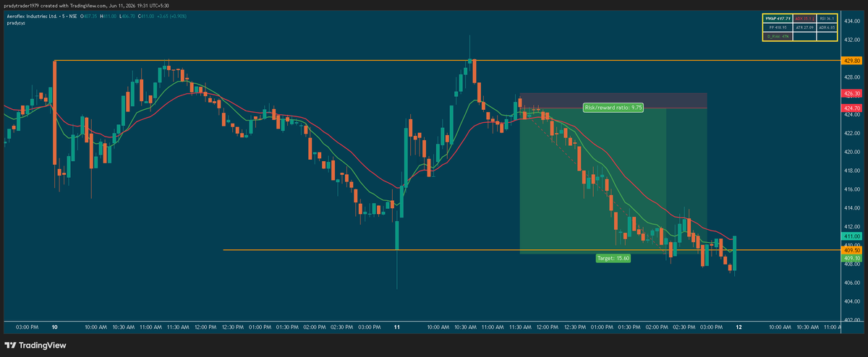Click the open value O407.35 in legend

pos(89,16)
